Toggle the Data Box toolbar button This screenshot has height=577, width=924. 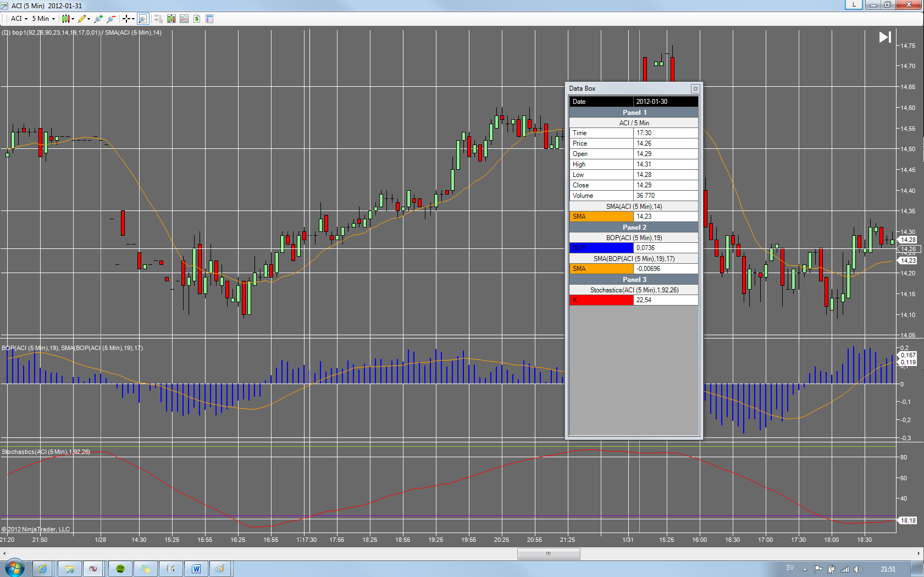point(143,19)
